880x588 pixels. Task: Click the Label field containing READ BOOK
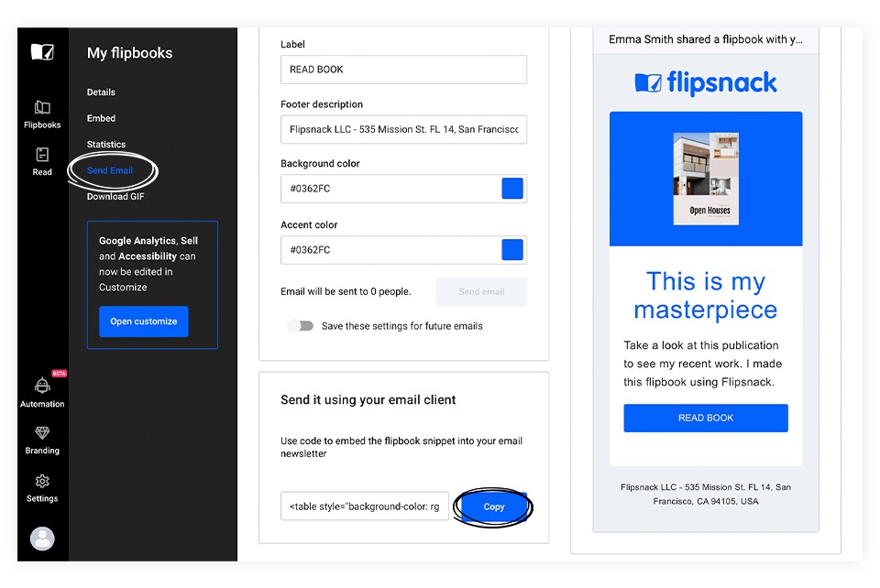[403, 70]
